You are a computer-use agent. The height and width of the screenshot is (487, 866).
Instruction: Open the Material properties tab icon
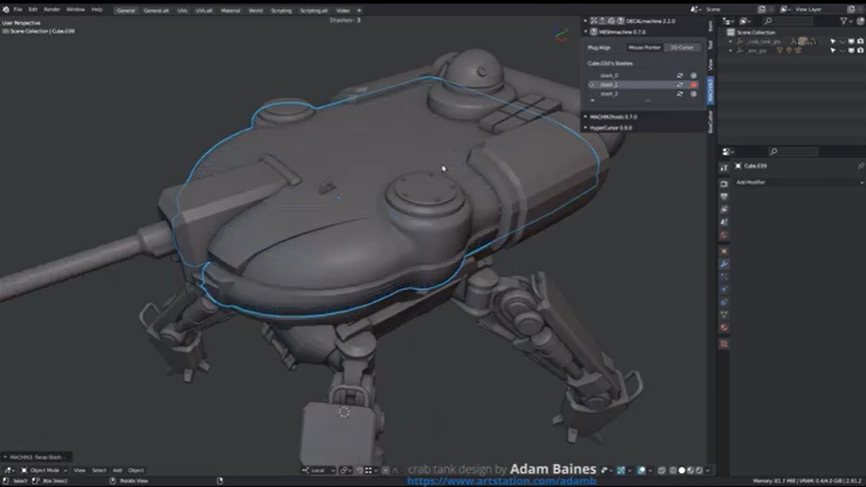point(724,328)
